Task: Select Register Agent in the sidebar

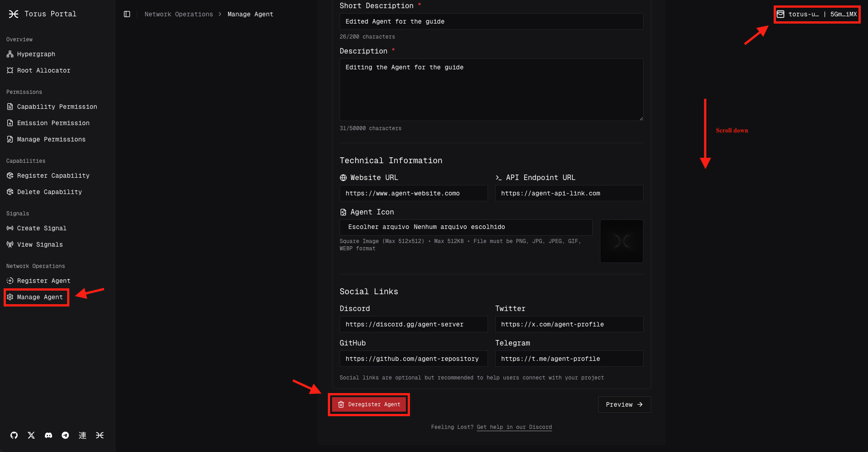Action: (x=43, y=281)
